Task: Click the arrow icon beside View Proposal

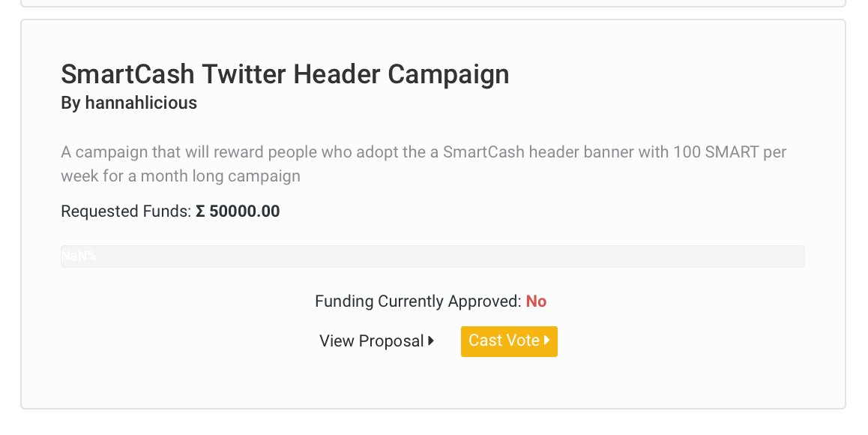Action: coord(431,340)
